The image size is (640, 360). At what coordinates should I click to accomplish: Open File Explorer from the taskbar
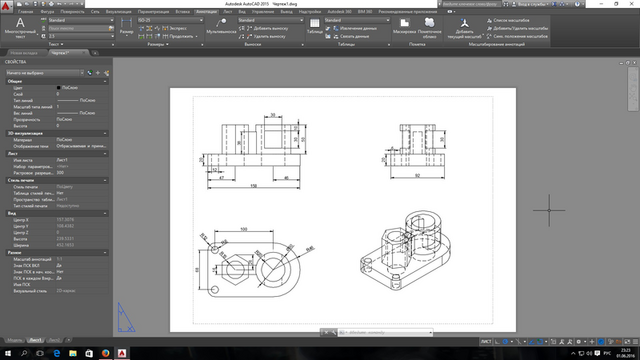click(x=73, y=353)
